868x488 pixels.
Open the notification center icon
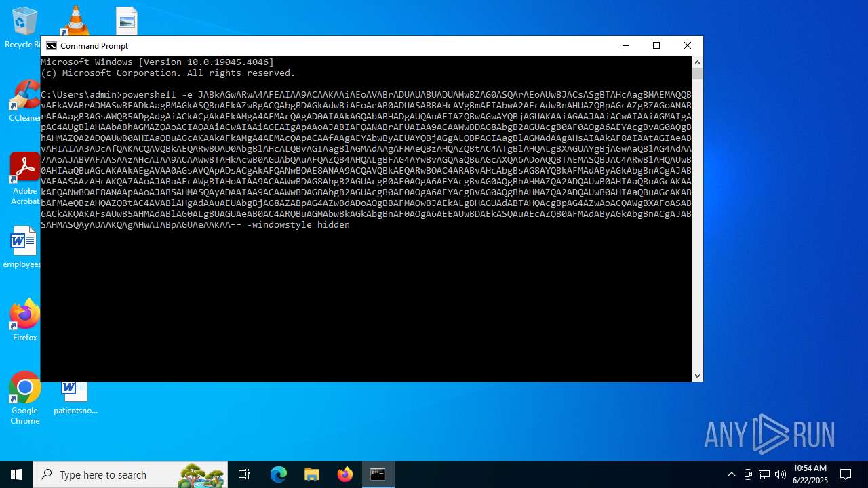pos(846,474)
